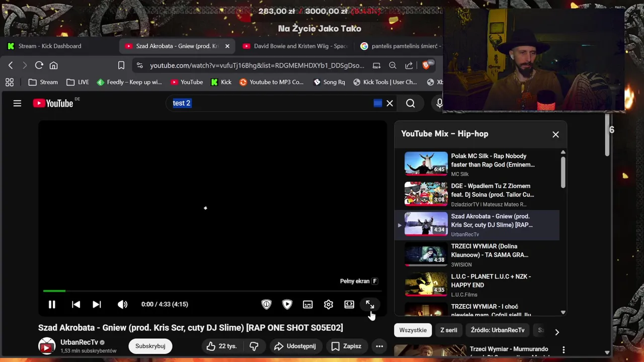644x362 pixels.
Task: Pause the video with the pause button
Action: (x=52, y=304)
